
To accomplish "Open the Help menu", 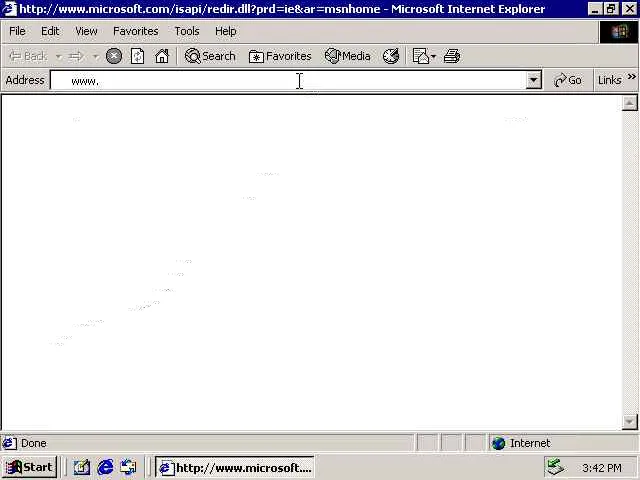I will [226, 31].
